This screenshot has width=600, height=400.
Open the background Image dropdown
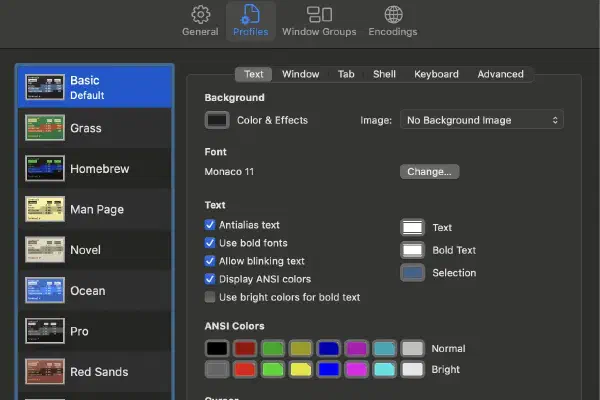tap(481, 120)
